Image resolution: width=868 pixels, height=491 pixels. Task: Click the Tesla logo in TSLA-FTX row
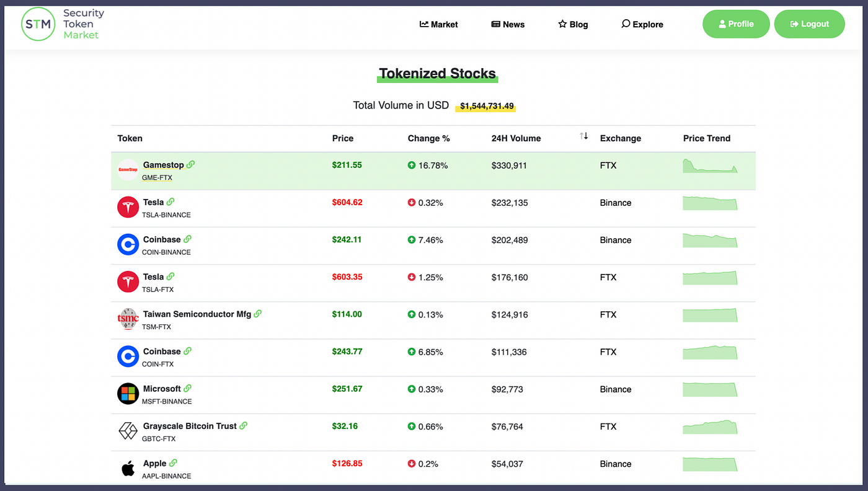[x=128, y=281]
